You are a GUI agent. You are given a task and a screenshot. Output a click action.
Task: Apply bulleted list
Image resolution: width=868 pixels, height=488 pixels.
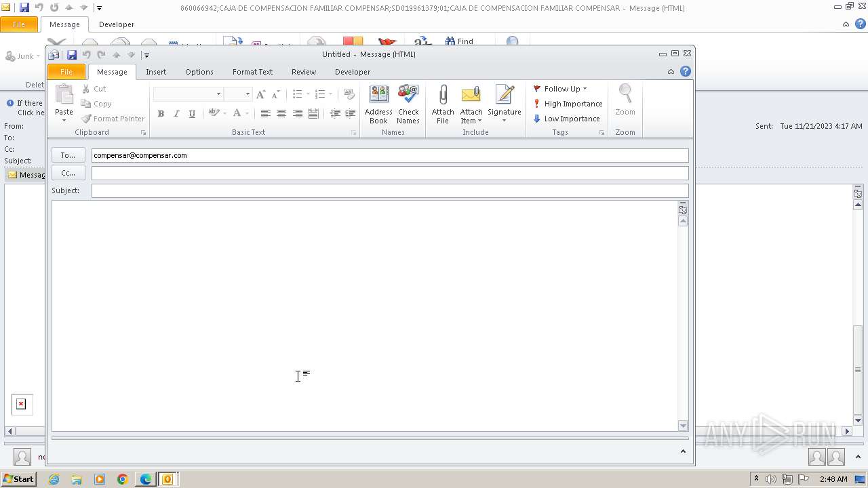297,94
